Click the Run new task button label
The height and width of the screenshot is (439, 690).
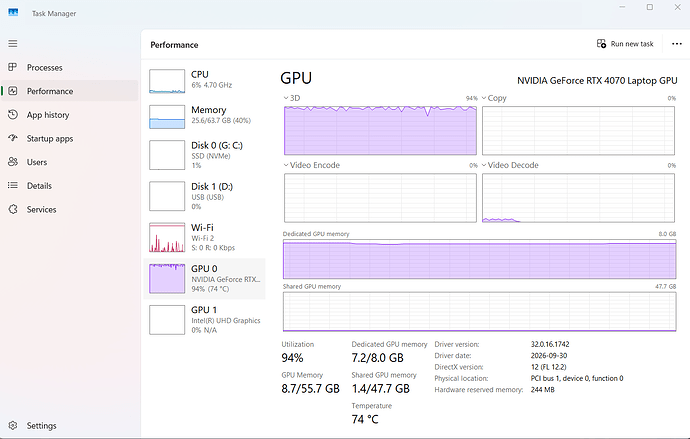point(632,44)
